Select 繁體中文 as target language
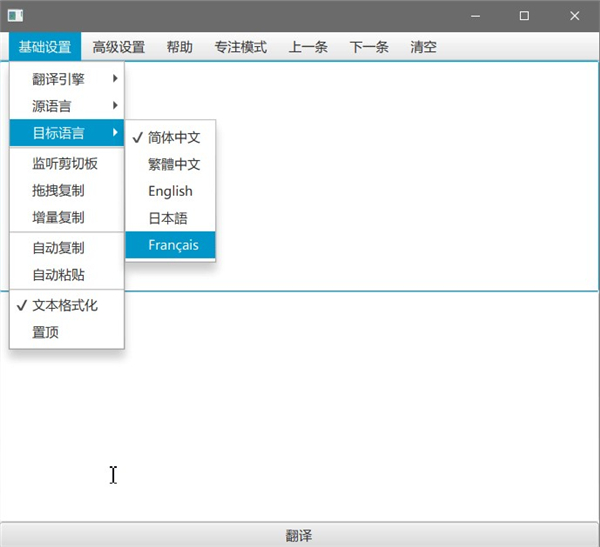This screenshot has width=600, height=547. (x=174, y=165)
